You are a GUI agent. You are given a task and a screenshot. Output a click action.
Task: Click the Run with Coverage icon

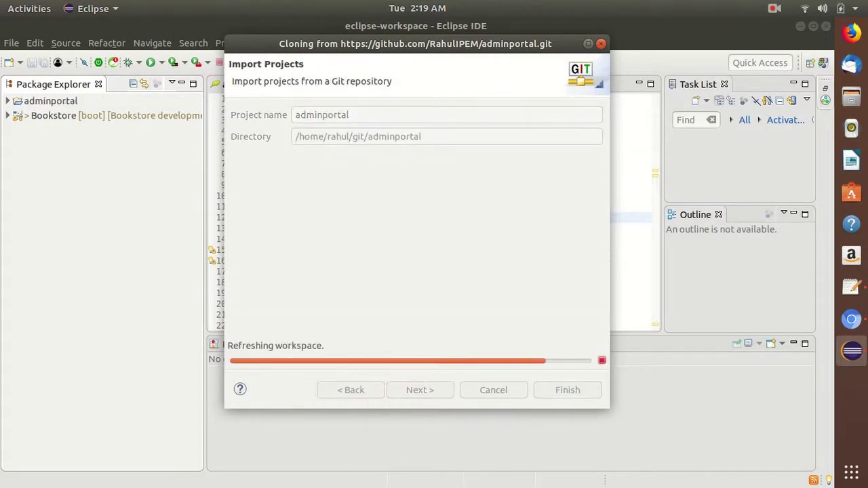[173, 62]
